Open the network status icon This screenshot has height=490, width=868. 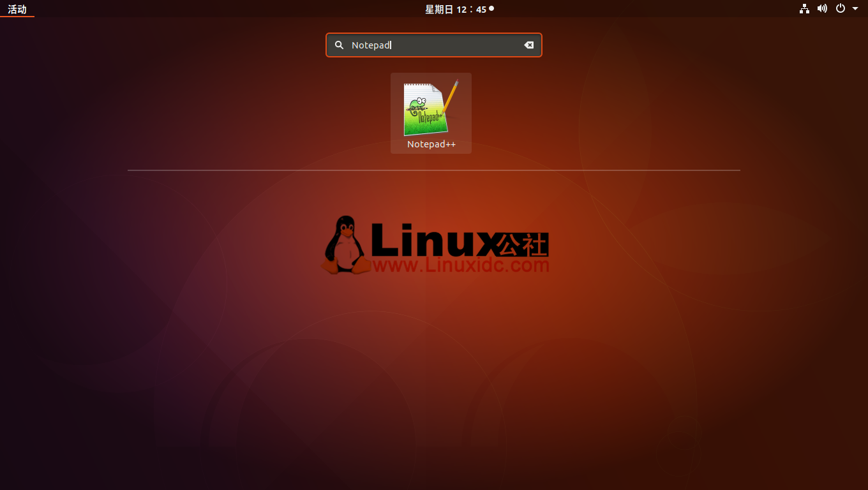tap(804, 9)
